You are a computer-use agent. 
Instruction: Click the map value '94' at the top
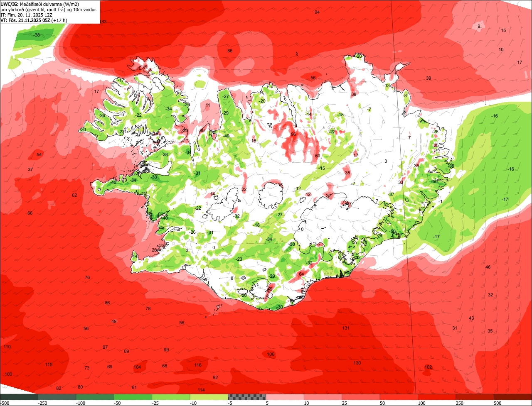tap(317, 12)
